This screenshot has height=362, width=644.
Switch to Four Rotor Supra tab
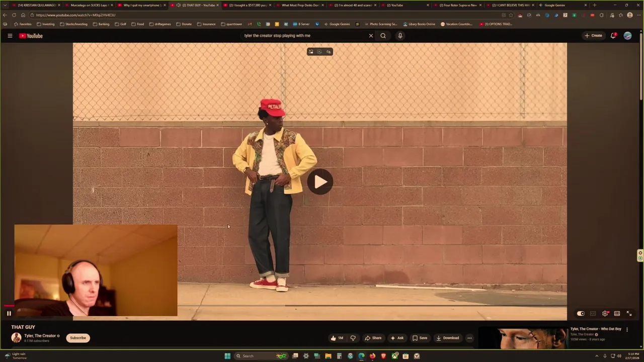pos(458,5)
